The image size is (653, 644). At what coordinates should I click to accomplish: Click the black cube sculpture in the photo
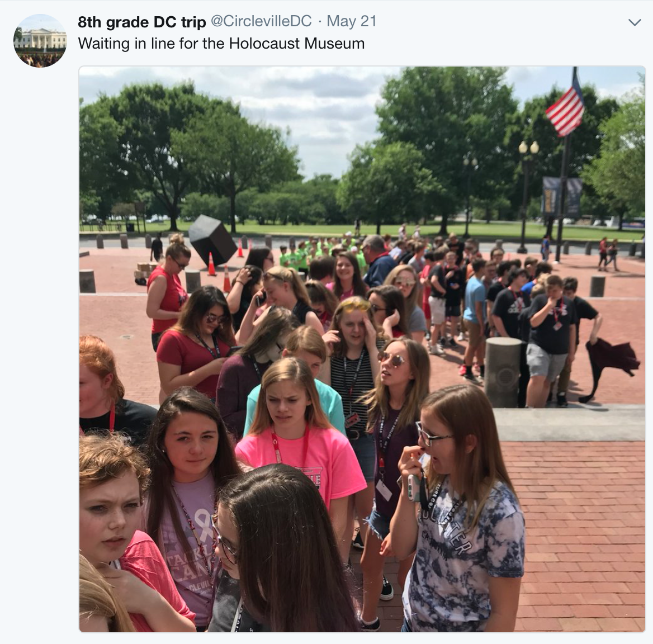click(212, 239)
